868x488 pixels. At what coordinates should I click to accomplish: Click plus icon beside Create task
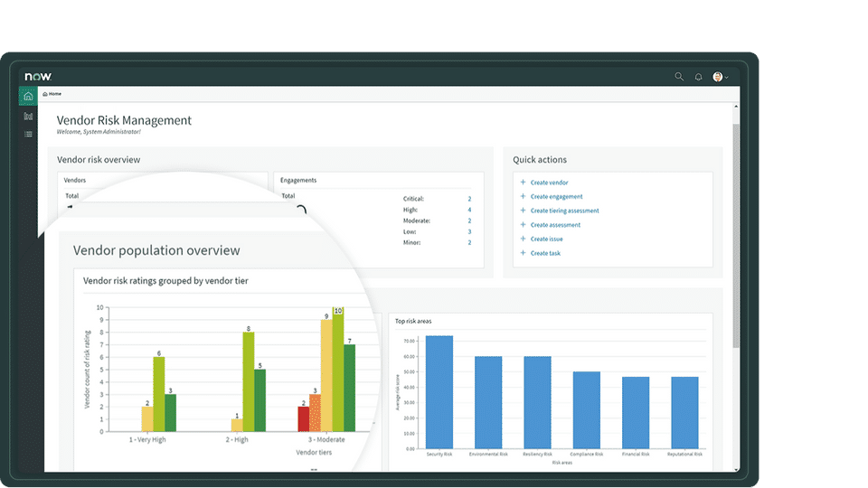tap(523, 253)
